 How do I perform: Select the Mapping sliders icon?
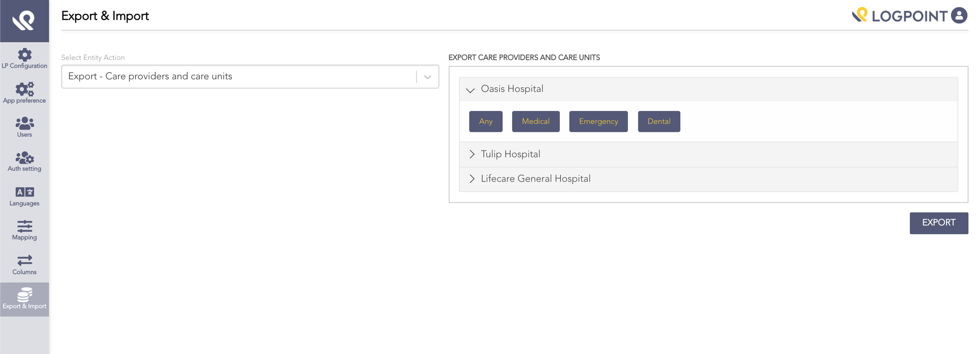point(25,226)
